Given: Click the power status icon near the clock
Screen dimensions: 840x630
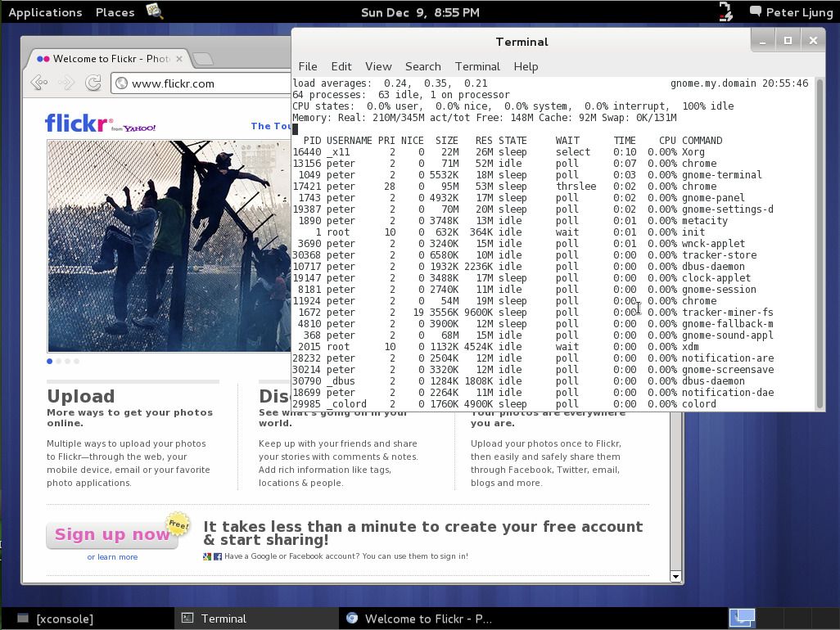Looking at the screenshot, I should click(724, 11).
